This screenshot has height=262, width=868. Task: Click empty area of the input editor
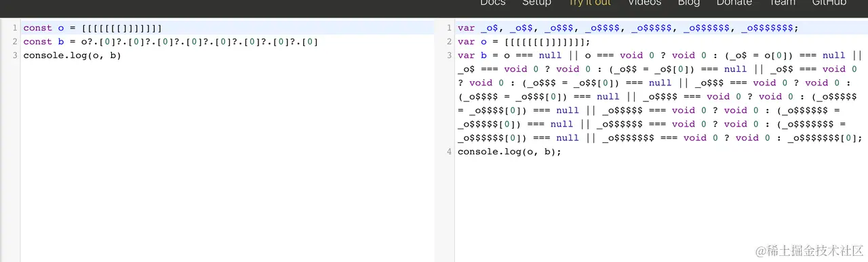click(227, 162)
